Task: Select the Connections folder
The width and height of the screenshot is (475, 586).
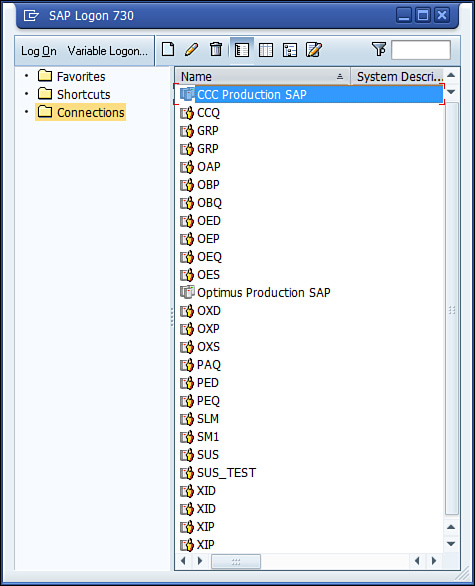Action: [x=81, y=112]
